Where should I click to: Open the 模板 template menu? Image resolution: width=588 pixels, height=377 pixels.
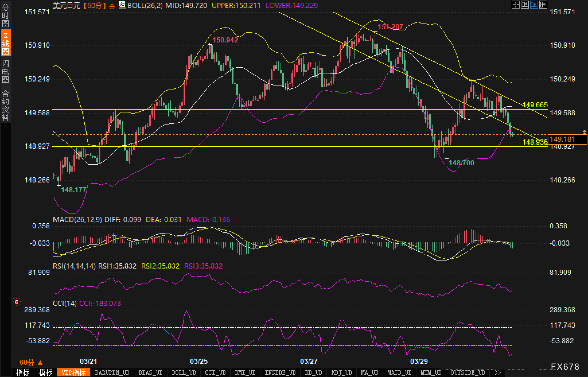46,372
